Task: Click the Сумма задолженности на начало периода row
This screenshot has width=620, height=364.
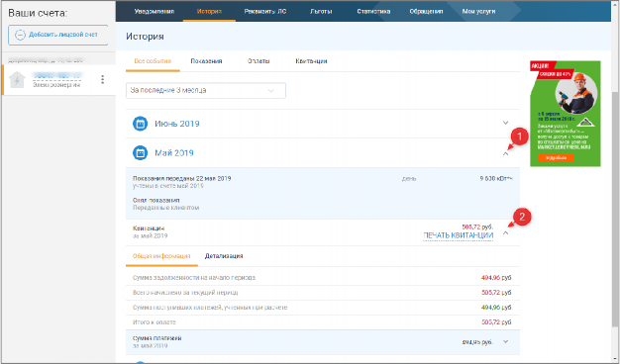Action: click(323, 278)
